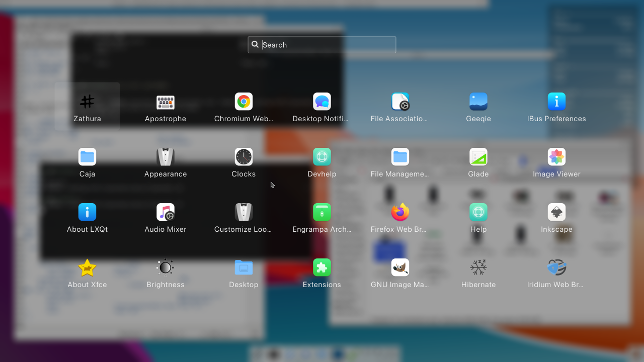Viewport: 644px width, 362px height.
Task: Open IBus Preferences icon
Action: click(x=556, y=102)
